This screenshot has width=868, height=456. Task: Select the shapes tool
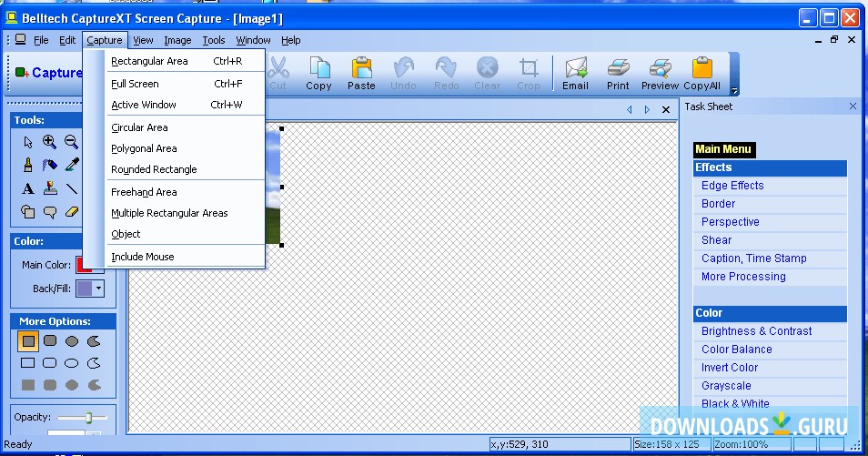tap(27, 212)
